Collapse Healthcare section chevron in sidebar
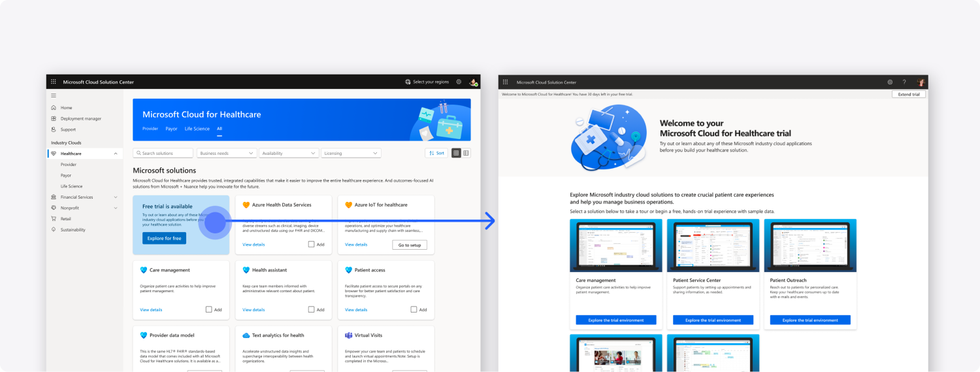 (116, 153)
